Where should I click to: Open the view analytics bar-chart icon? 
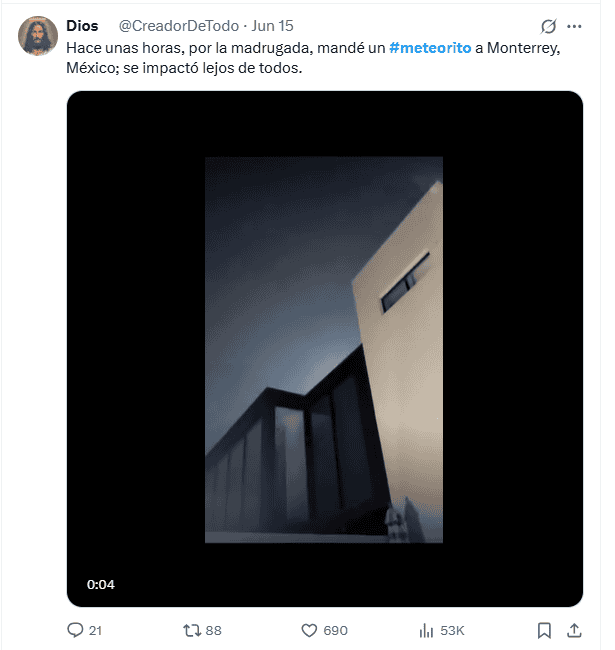point(426,630)
